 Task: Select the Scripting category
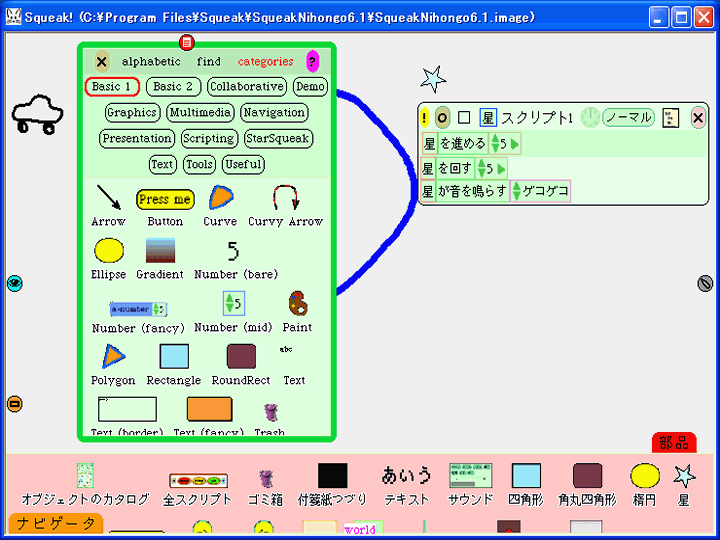coord(209,138)
